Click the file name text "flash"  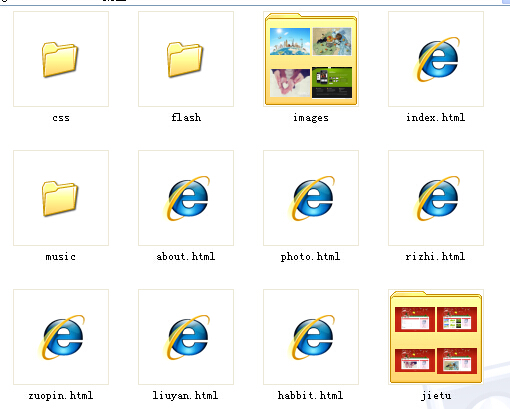click(186, 117)
